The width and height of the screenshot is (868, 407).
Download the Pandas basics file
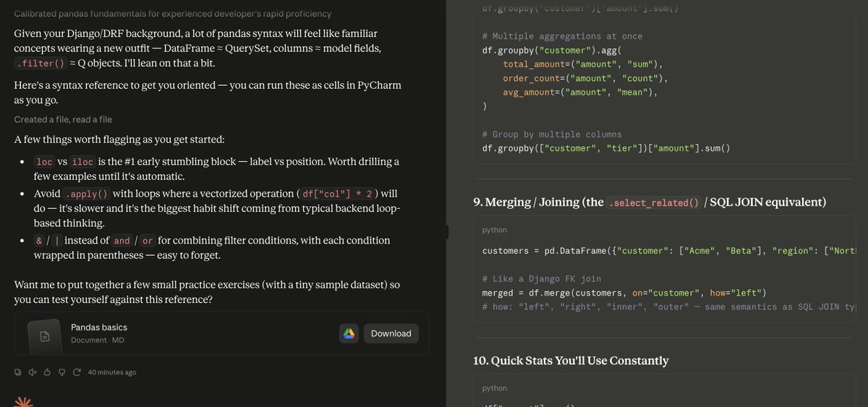391,333
